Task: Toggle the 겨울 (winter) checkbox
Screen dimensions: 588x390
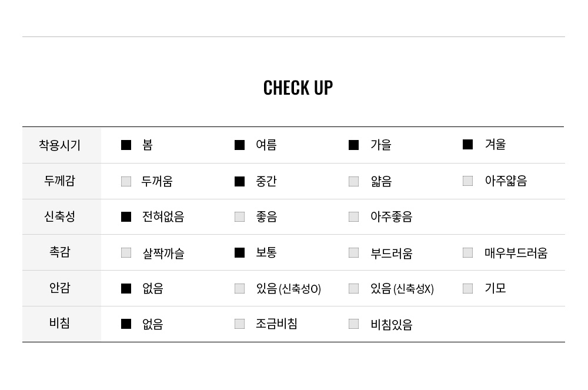Action: click(x=467, y=145)
